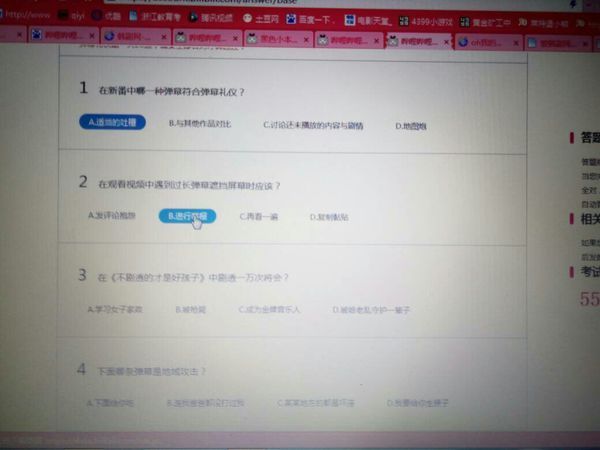Open the 4399小游戏 bookmark
Image resolution: width=600 pixels, height=450 pixels.
click(x=426, y=21)
